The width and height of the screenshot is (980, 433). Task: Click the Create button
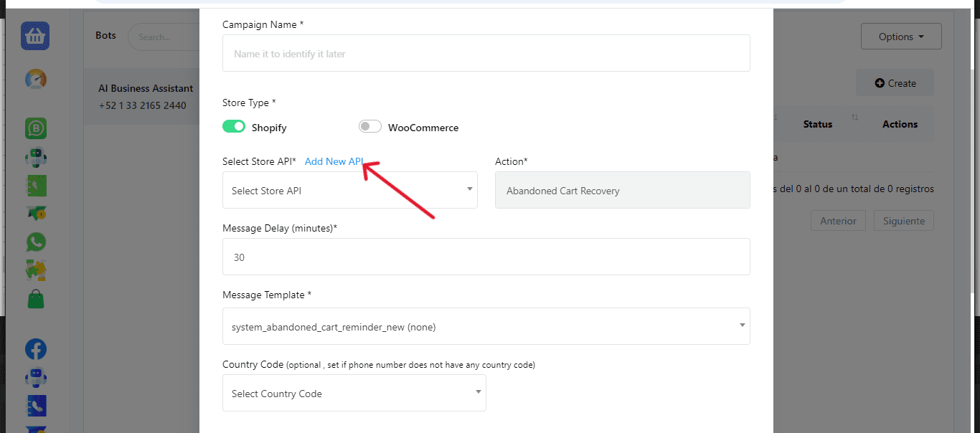click(895, 83)
